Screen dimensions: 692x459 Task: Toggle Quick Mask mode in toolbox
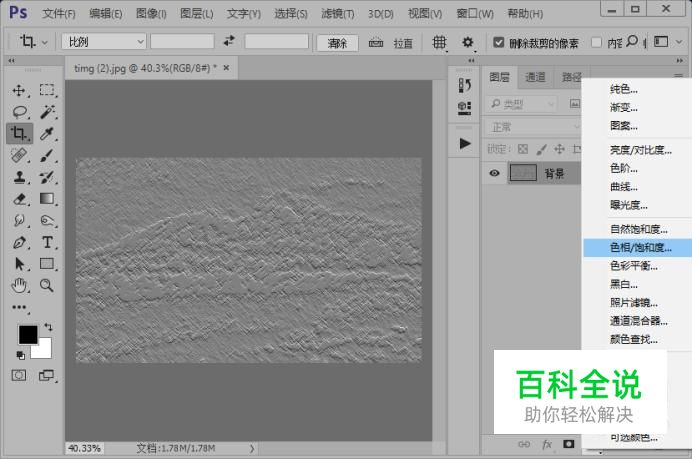[x=19, y=375]
